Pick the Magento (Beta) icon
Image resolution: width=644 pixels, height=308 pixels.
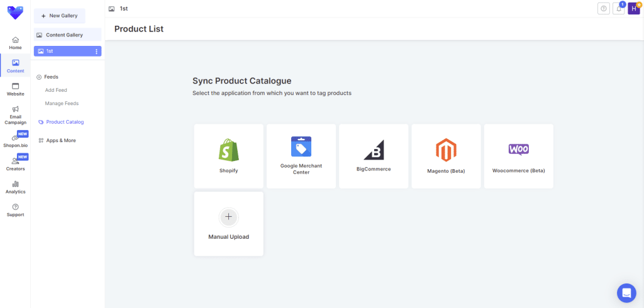click(446, 150)
